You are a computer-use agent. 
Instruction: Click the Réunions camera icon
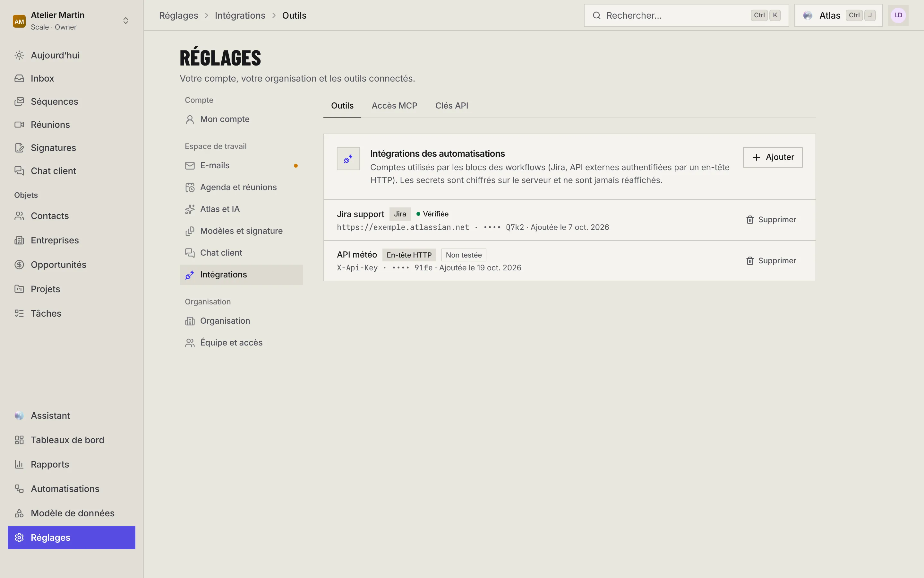click(19, 125)
